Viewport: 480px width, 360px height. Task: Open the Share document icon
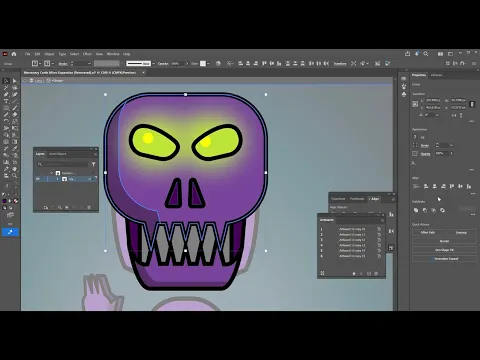pos(407,54)
